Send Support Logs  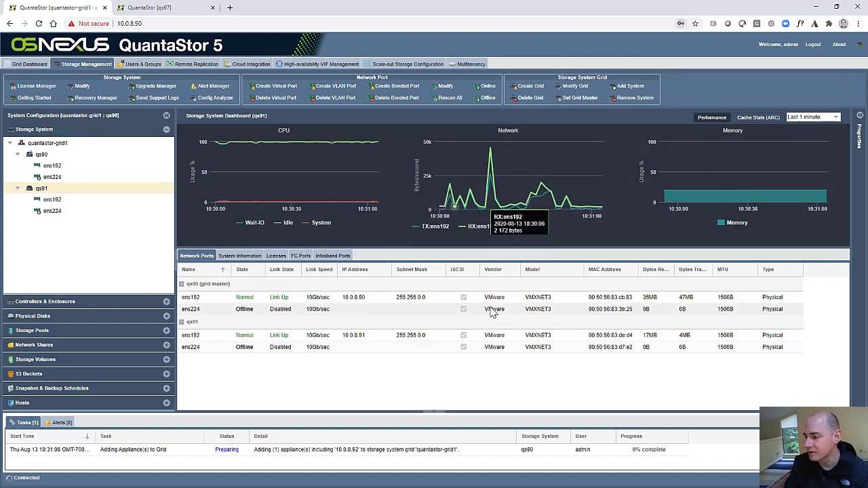[153, 98]
